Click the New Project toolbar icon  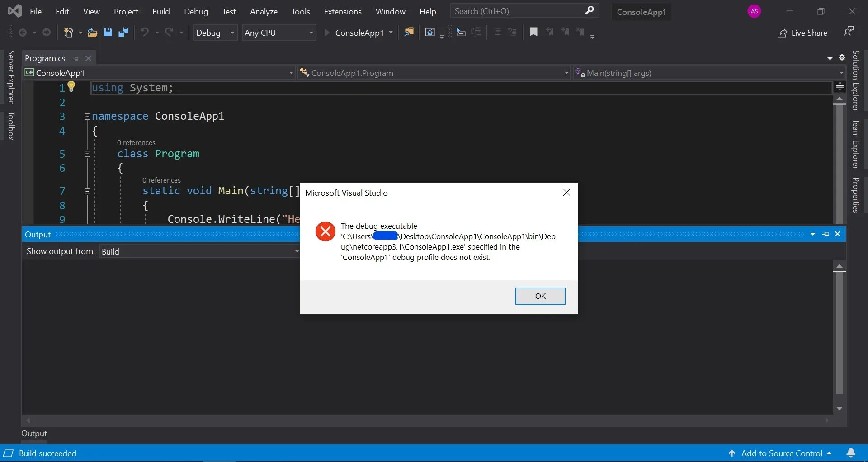pyautogui.click(x=68, y=33)
